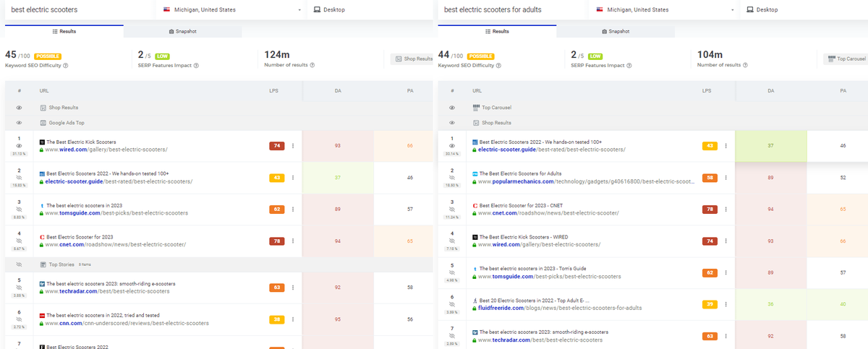Image resolution: width=868 pixels, height=349 pixels.
Task: Click the 'best electric scooters for adults' keyword field
Action: [512, 10]
